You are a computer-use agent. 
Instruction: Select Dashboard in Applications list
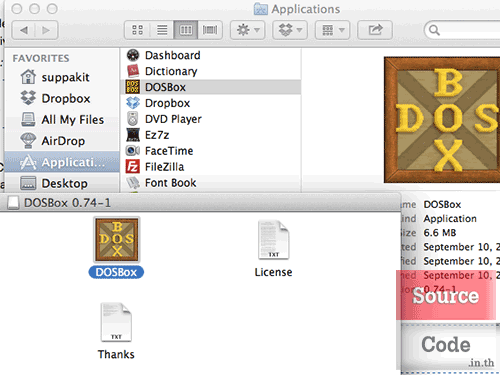pyautogui.click(x=211, y=55)
